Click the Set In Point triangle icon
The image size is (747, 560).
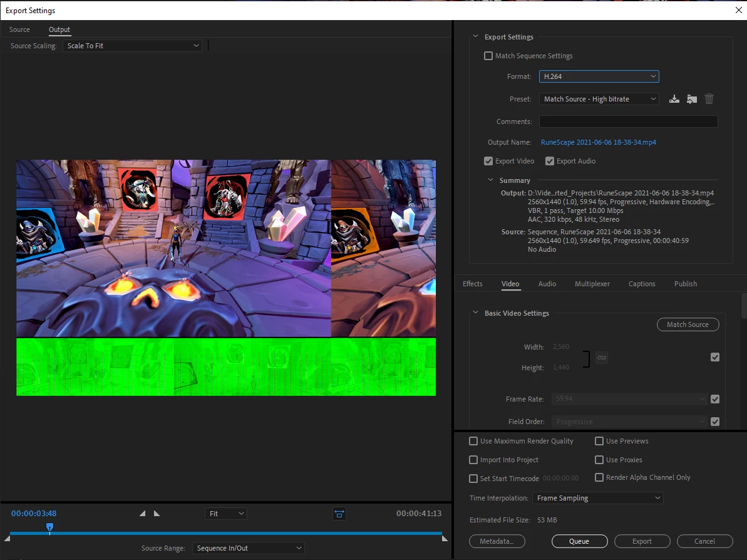coord(142,514)
